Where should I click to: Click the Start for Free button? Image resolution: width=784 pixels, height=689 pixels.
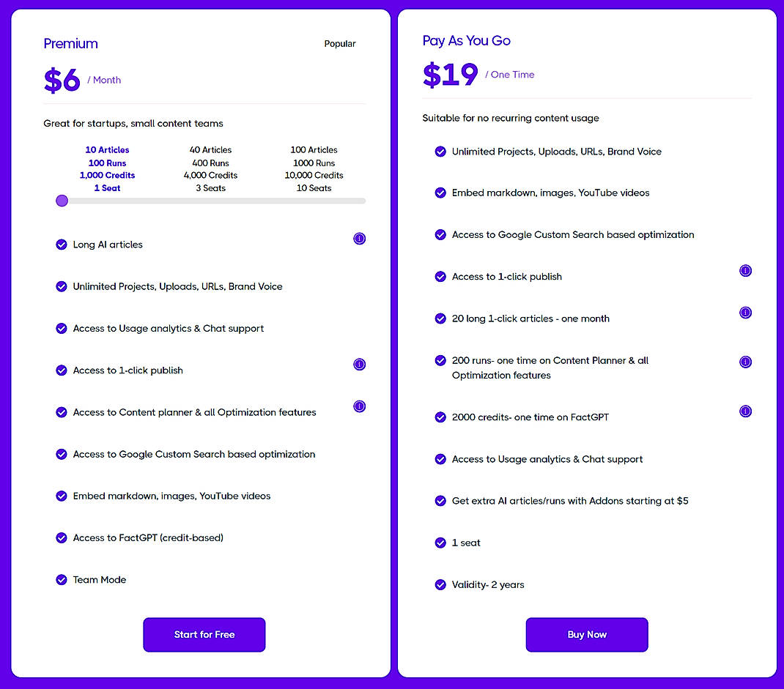coord(204,635)
